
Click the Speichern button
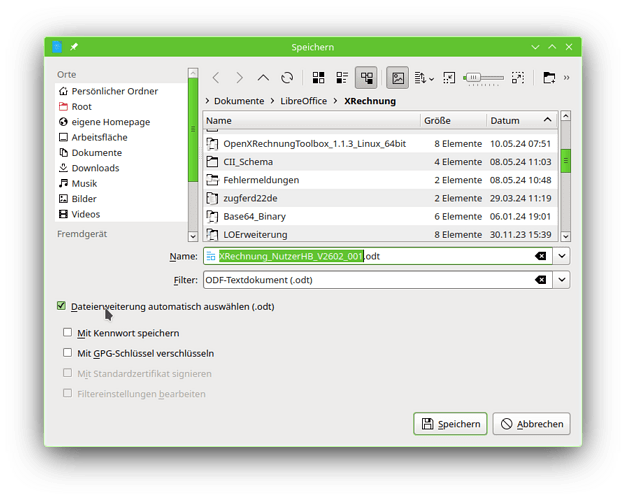click(x=450, y=424)
